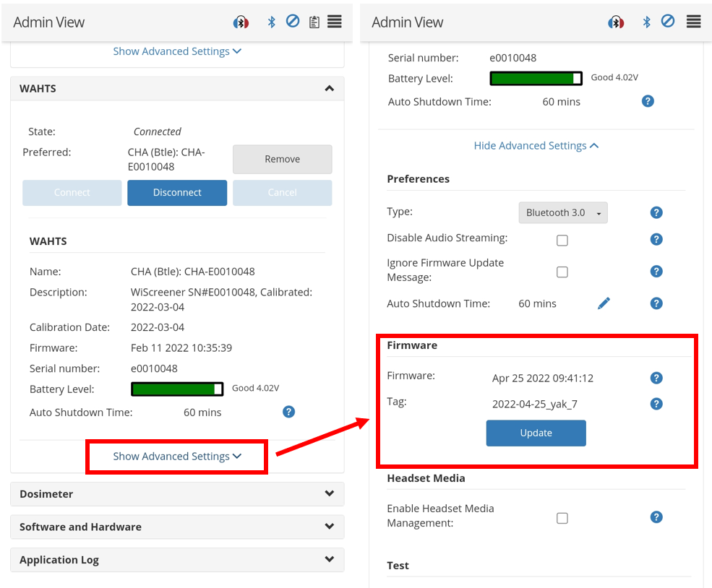Image resolution: width=712 pixels, height=588 pixels.
Task: Click the clipboard icon in left header
Action: point(314,22)
